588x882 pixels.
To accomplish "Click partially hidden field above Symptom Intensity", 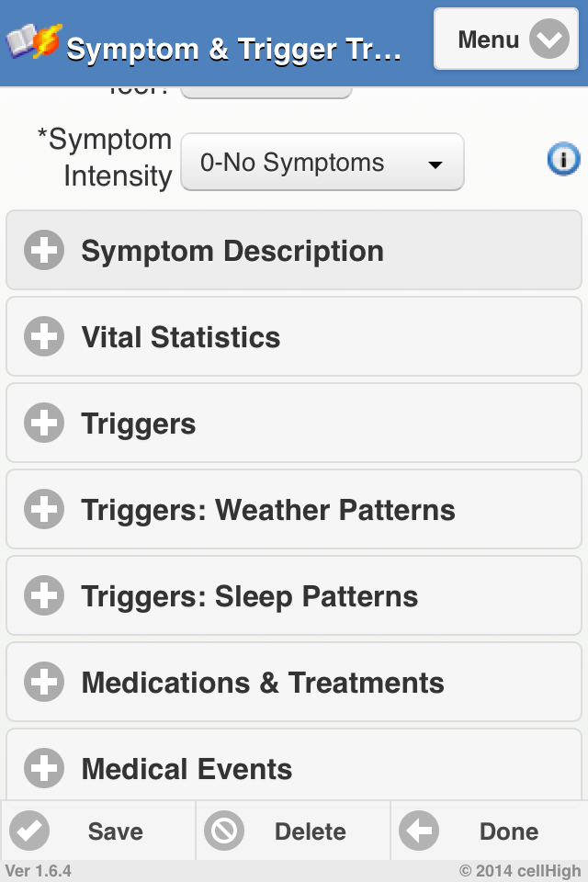I will pyautogui.click(x=266, y=92).
